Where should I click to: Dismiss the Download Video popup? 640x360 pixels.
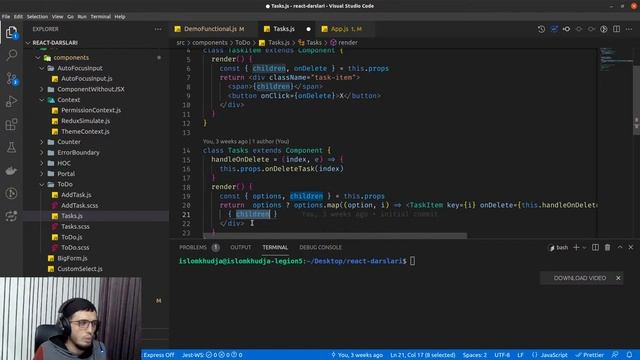pos(618,278)
